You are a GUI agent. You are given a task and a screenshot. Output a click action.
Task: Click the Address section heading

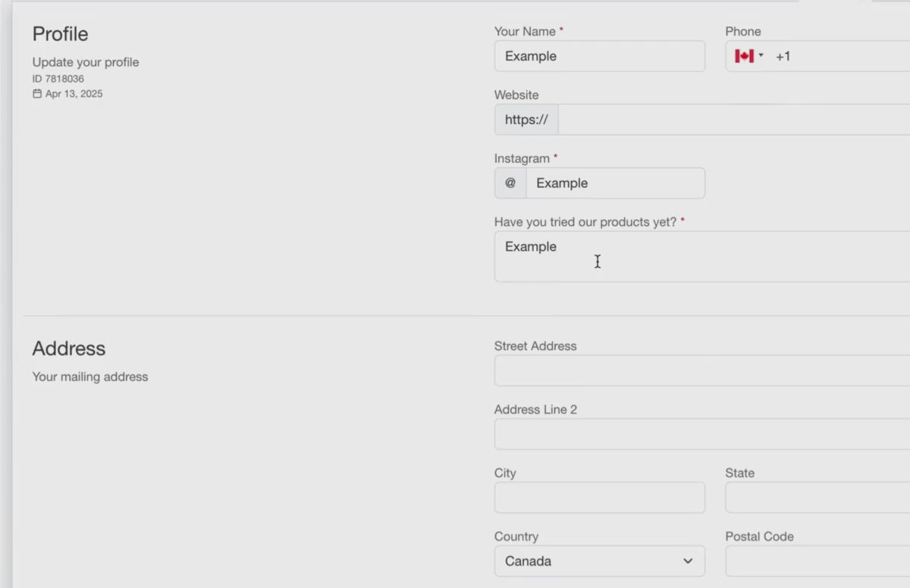coord(69,349)
